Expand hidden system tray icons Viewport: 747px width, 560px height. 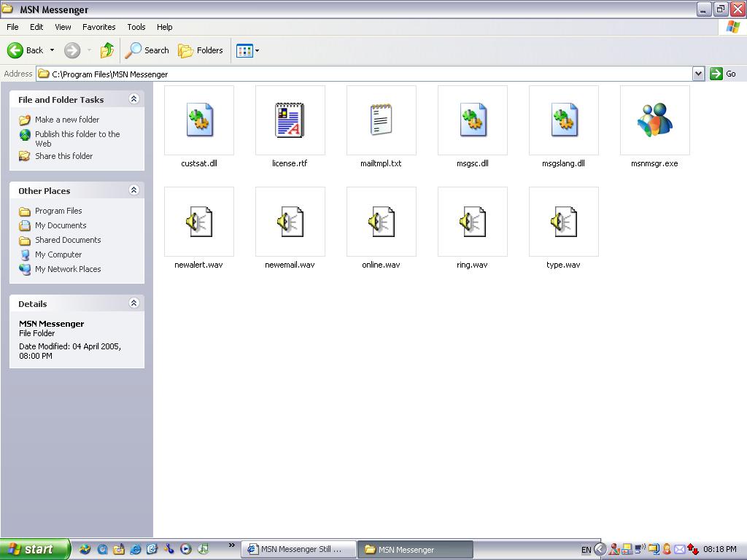[600, 550]
